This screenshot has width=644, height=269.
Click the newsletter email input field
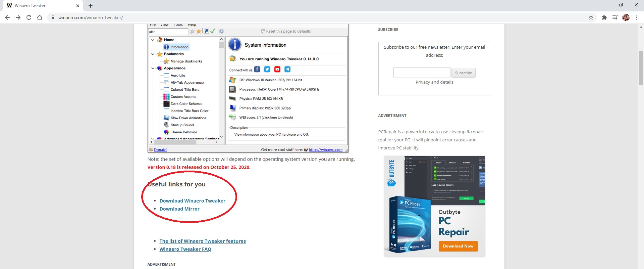(422, 73)
